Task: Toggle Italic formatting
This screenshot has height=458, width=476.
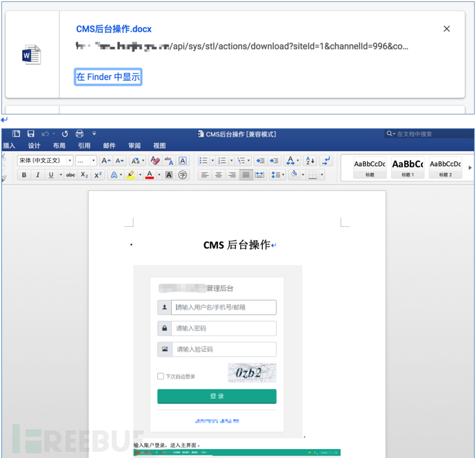Action: coord(38,175)
